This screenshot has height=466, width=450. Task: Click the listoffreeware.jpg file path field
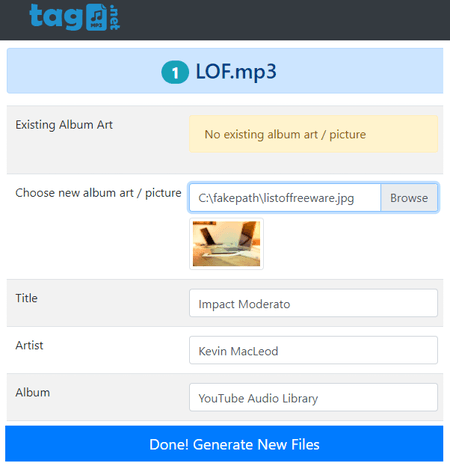tap(285, 198)
